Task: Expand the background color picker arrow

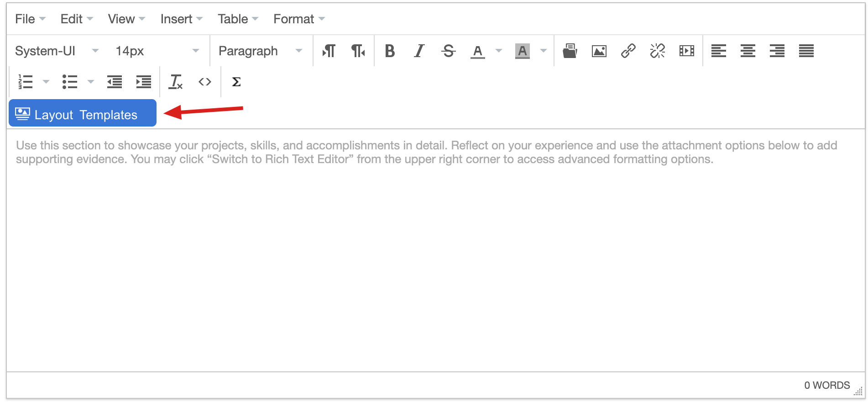Action: click(544, 51)
